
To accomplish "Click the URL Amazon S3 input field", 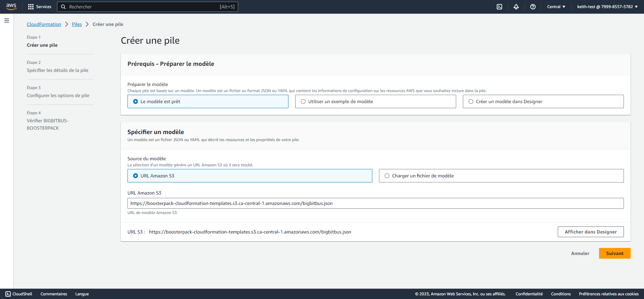I will (375, 203).
